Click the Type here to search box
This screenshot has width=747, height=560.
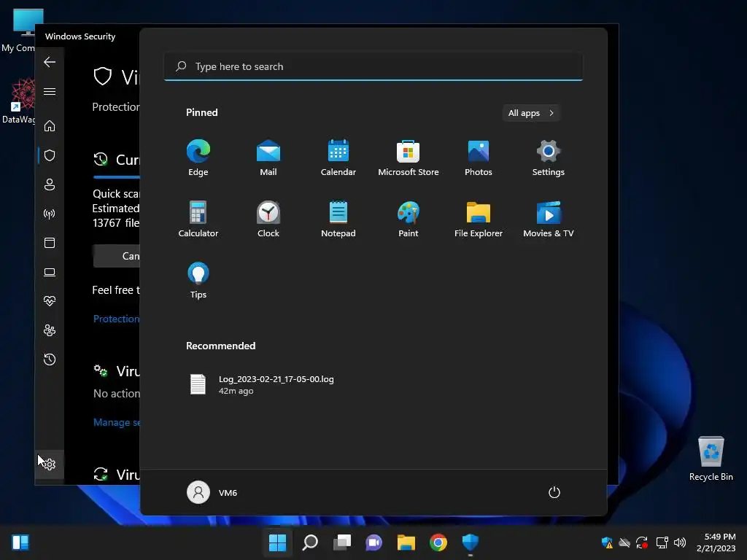pyautogui.click(x=373, y=66)
